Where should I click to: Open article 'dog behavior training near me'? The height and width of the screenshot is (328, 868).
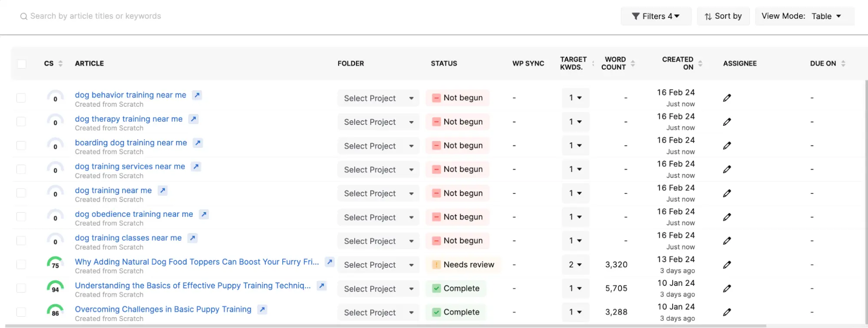130,95
